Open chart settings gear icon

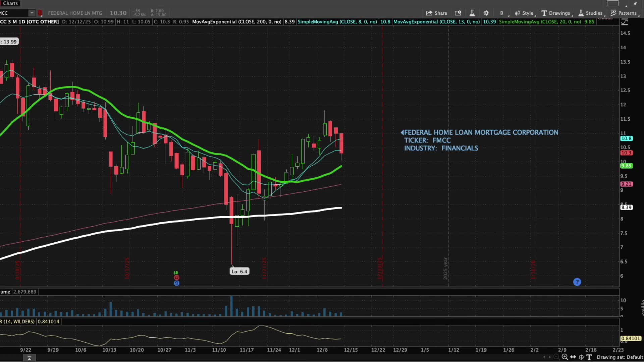pyautogui.click(x=486, y=13)
